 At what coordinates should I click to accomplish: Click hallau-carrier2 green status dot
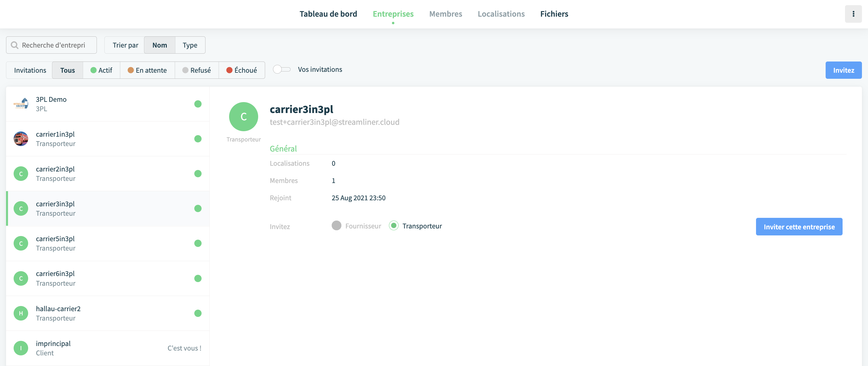(198, 313)
